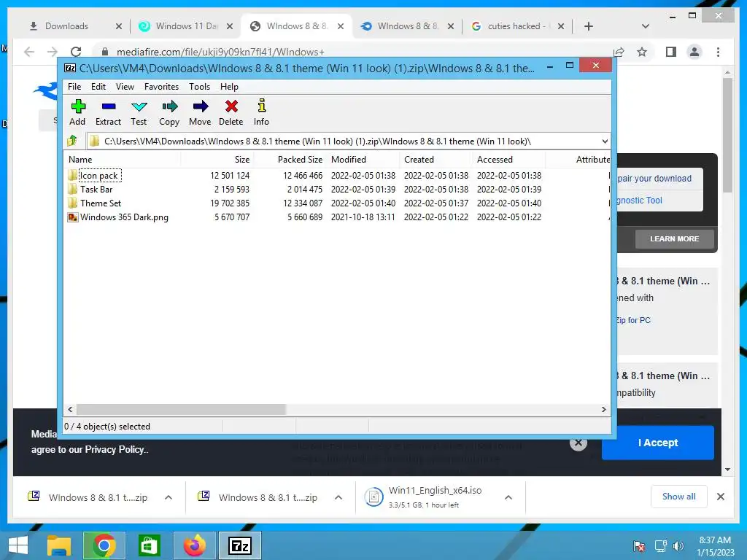Viewport: 747px width, 560px height.
Task: Open Chrome's three-dot menu
Action: point(718,52)
